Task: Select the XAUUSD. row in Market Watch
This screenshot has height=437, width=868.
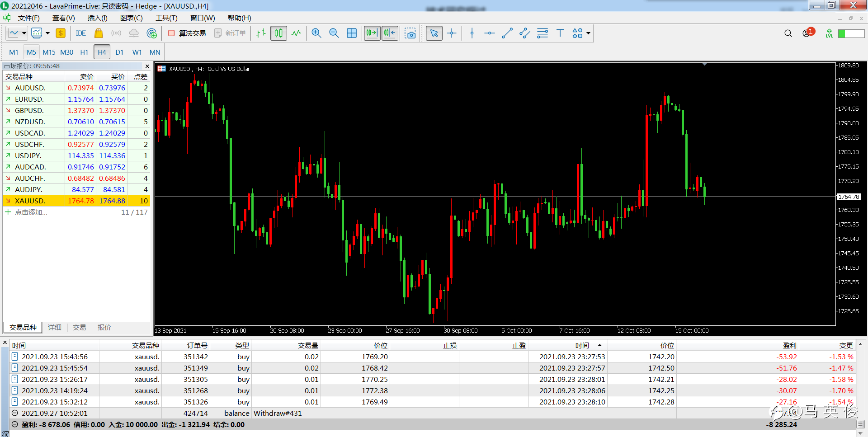Action: click(x=76, y=201)
